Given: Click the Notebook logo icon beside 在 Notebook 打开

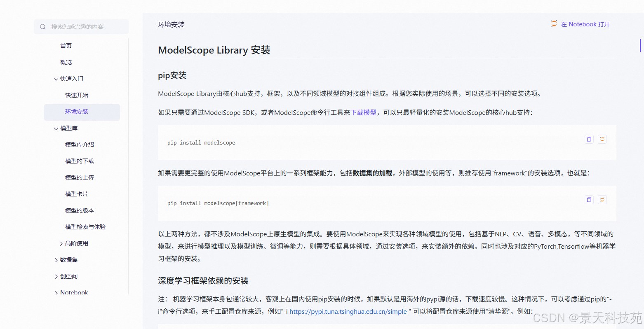Looking at the screenshot, I should (x=554, y=24).
